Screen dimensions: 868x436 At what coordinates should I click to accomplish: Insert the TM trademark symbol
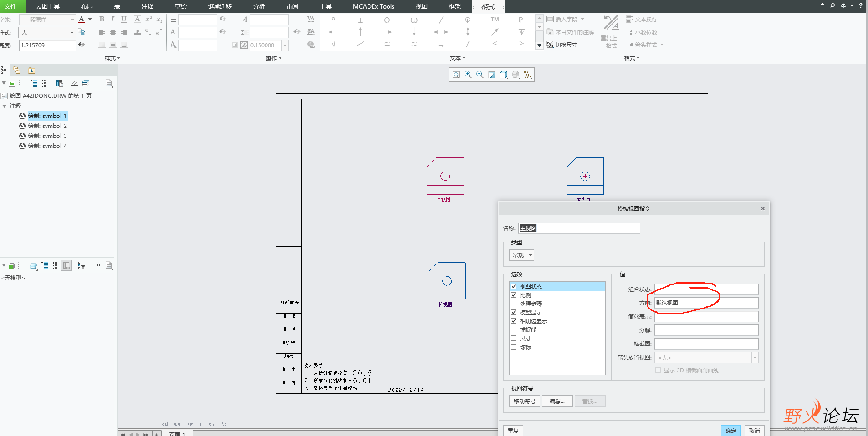tap(495, 20)
